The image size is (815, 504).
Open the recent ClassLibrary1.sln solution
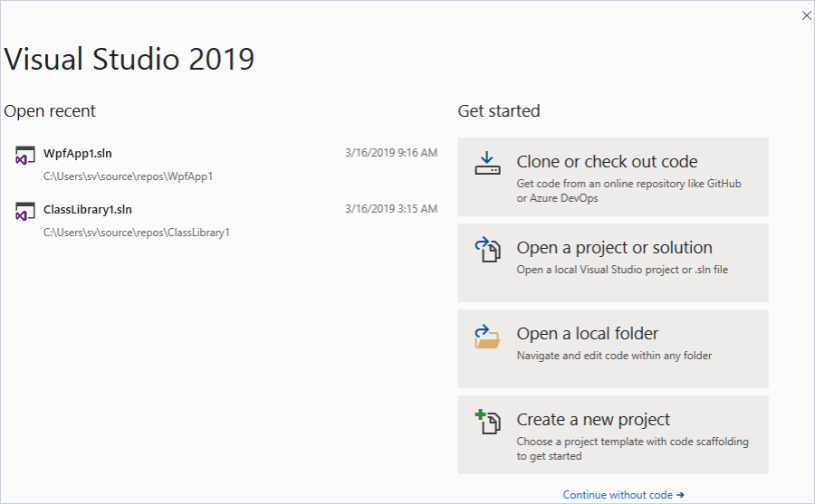[x=88, y=209]
